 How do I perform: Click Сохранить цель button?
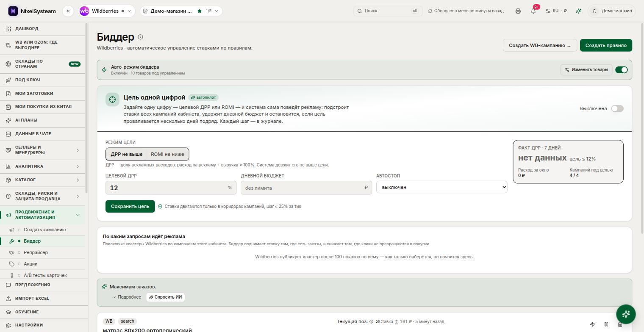click(130, 206)
